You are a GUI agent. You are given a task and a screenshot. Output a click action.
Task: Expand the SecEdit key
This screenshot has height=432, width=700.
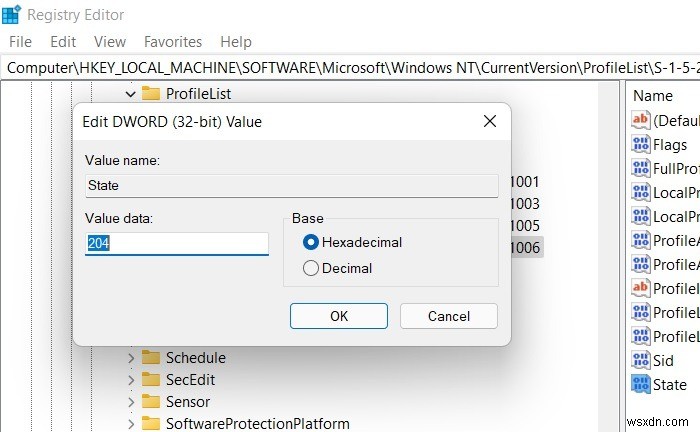click(x=130, y=379)
